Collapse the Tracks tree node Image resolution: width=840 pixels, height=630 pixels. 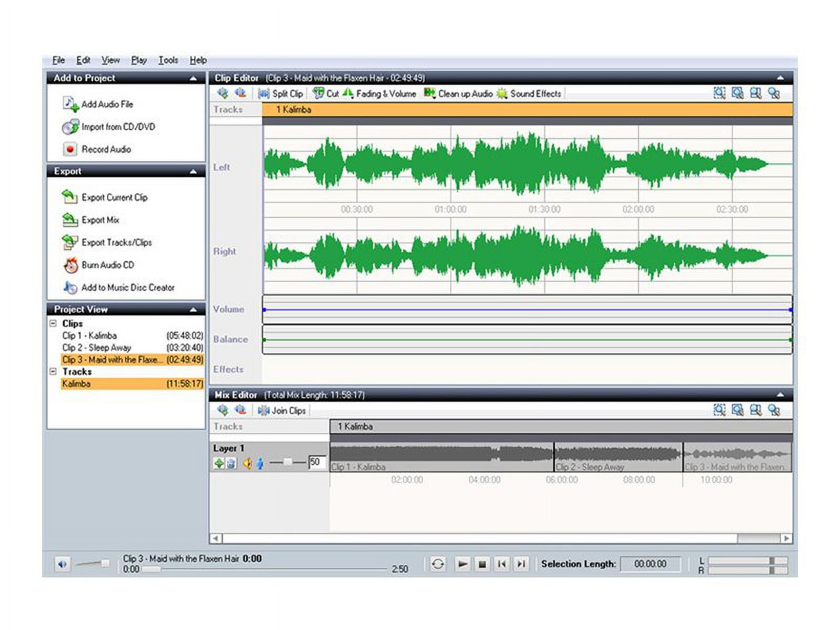[x=53, y=371]
